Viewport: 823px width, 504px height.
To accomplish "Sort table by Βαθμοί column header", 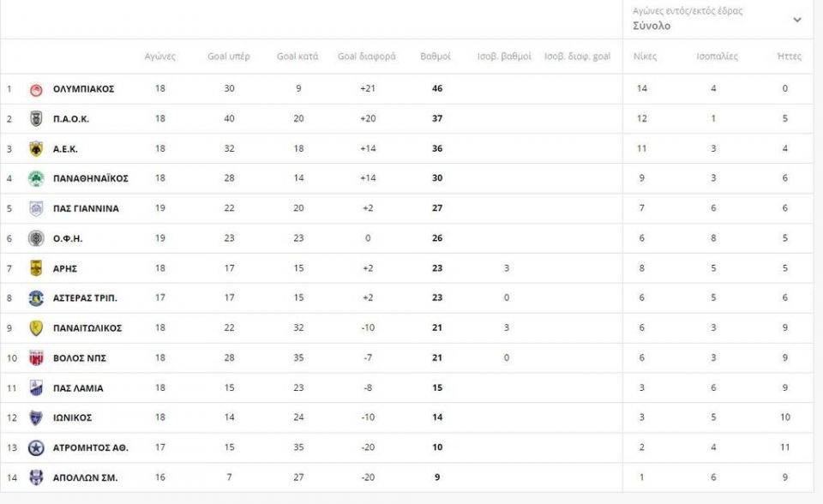I will 436,57.
